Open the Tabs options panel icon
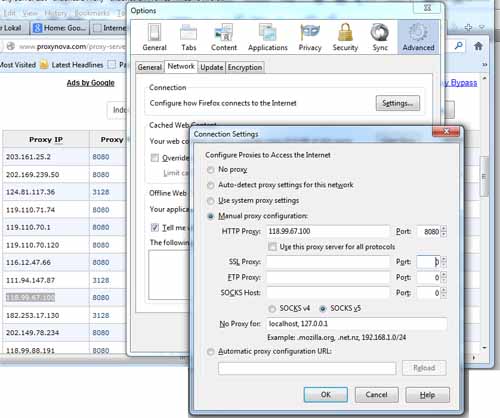Image resolution: width=500 pixels, height=418 pixels. [188, 37]
